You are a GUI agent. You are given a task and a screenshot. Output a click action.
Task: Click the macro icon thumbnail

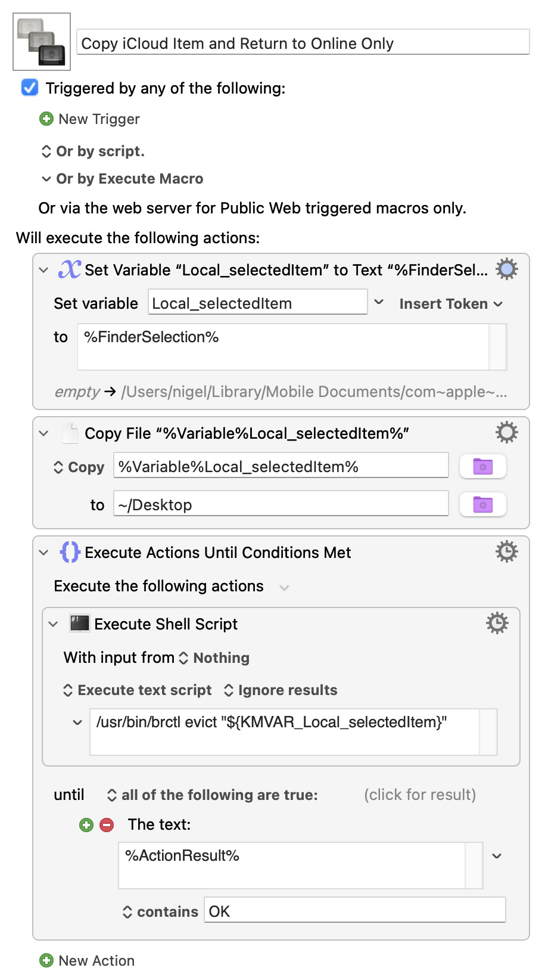[42, 42]
